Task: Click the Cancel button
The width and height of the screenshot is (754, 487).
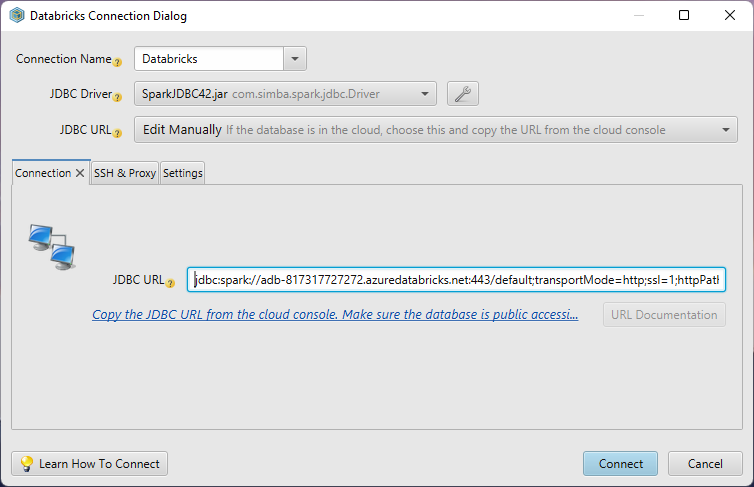Action: 705,463
